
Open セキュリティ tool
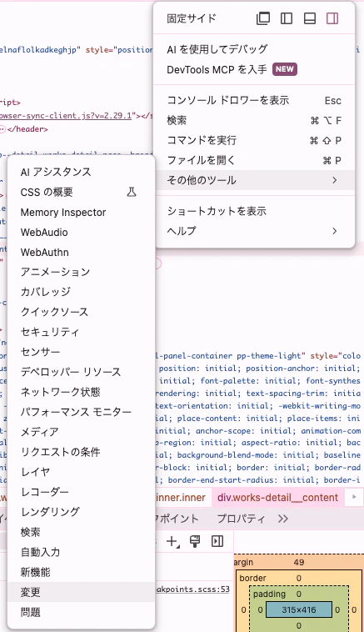[81, 332]
